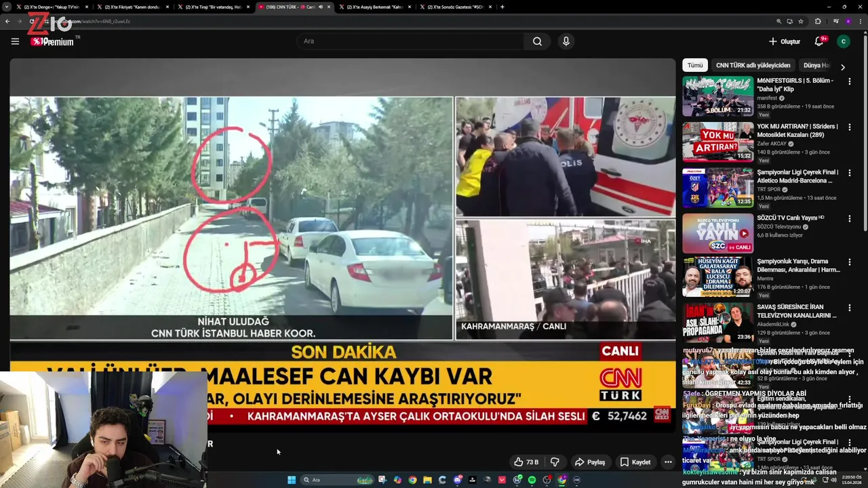Image resolution: width=868 pixels, height=488 pixels.
Task: Open browser extensions puzzle icon
Action: (818, 21)
